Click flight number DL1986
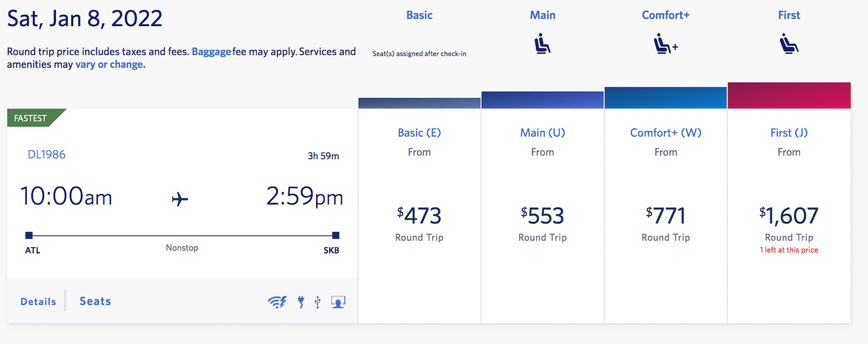868x344 pixels. [x=47, y=155]
